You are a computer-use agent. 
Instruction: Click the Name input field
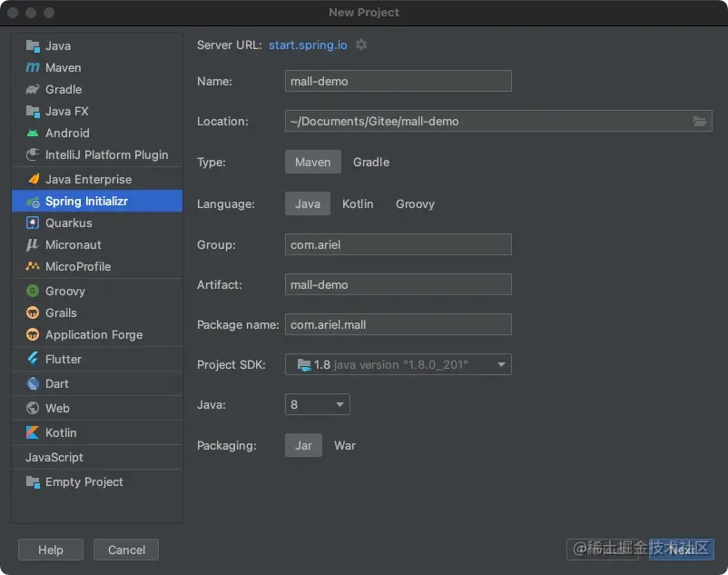(398, 81)
